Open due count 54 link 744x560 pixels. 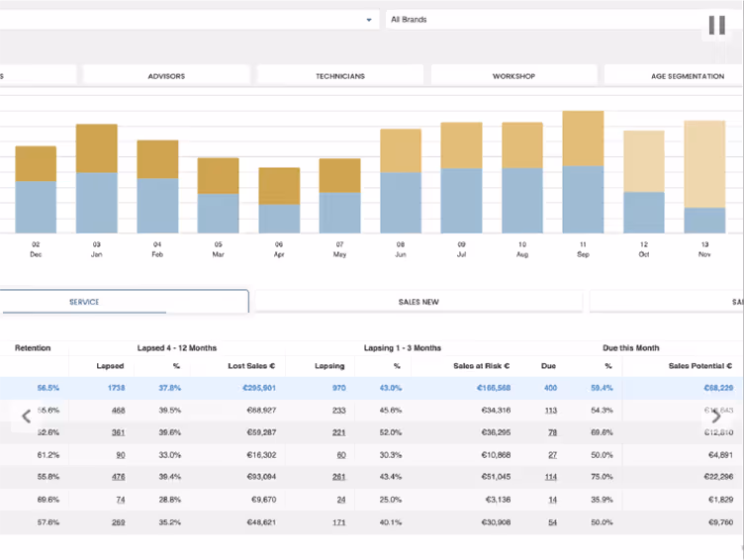coord(552,522)
